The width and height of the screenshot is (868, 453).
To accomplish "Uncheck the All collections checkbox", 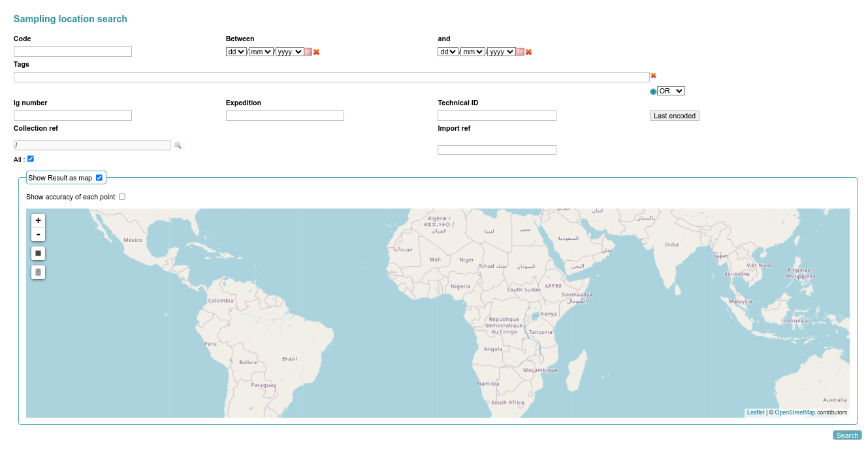I will (31, 159).
